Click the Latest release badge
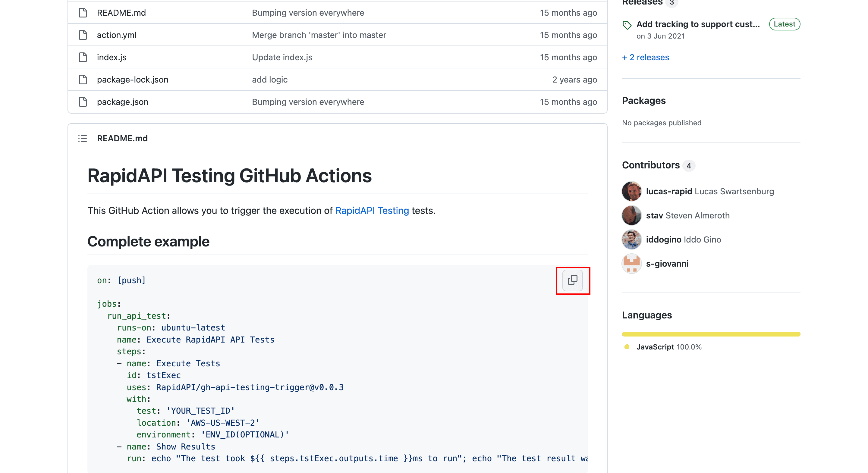This screenshot has height=473, width=868. coord(785,24)
